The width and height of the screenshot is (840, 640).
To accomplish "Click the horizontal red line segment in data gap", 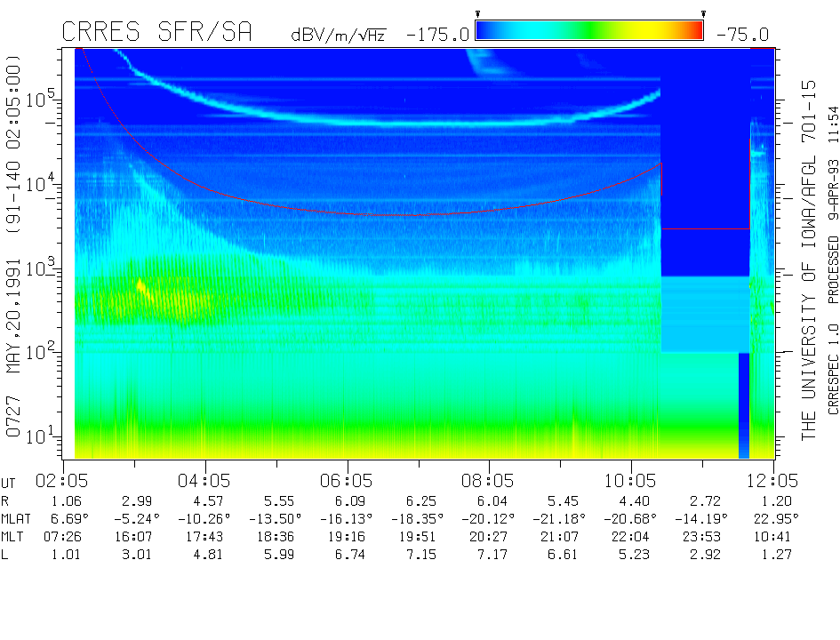I will [706, 229].
